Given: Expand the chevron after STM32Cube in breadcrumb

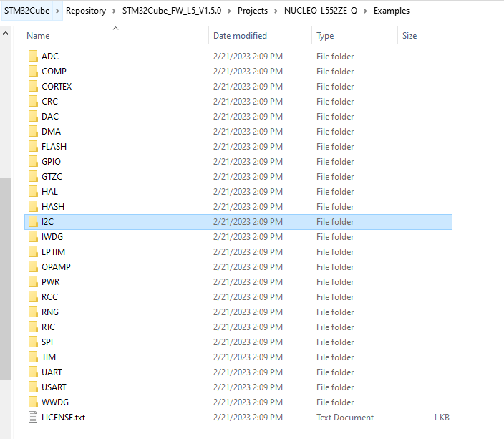Looking at the screenshot, I should (57, 11).
